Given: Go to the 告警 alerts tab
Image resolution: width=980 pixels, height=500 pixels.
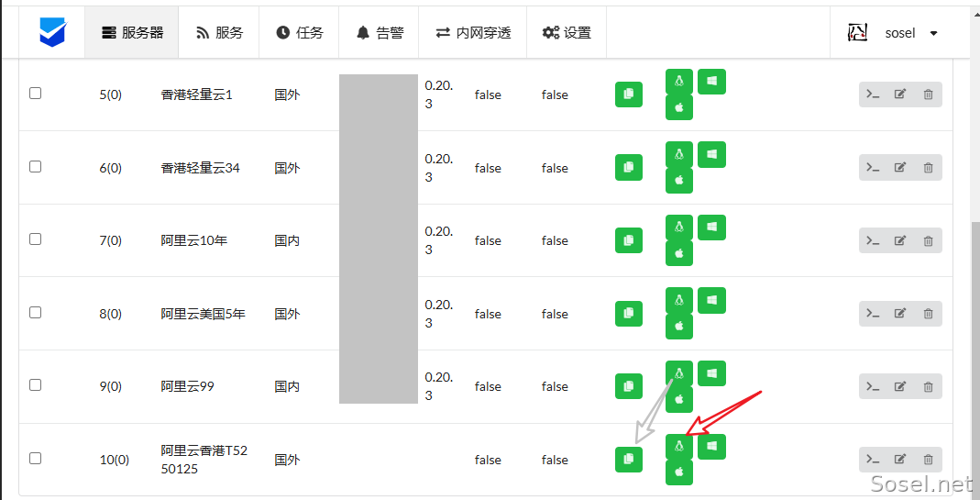Looking at the screenshot, I should [380, 33].
